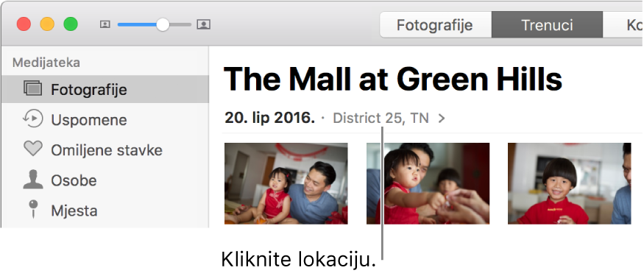Click the Uspomene memories clock icon
644x276 pixels.
click(32, 119)
